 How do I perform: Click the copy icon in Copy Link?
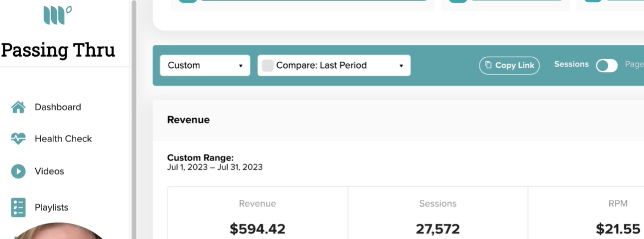[x=488, y=65]
